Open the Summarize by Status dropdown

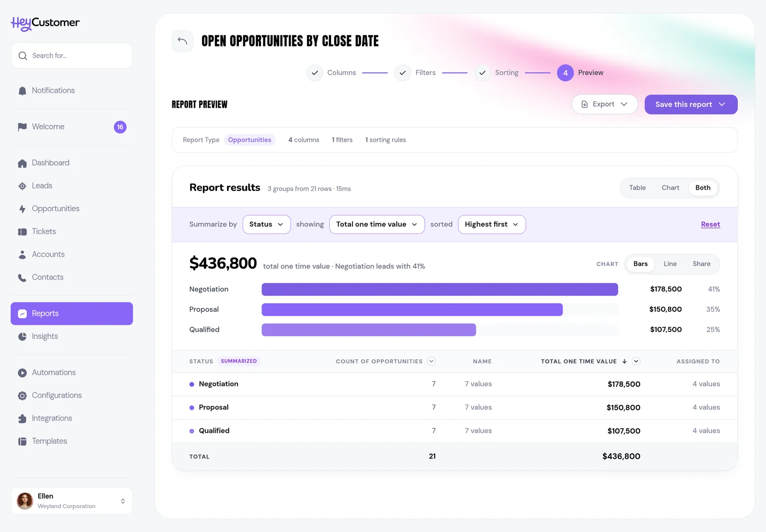point(267,225)
